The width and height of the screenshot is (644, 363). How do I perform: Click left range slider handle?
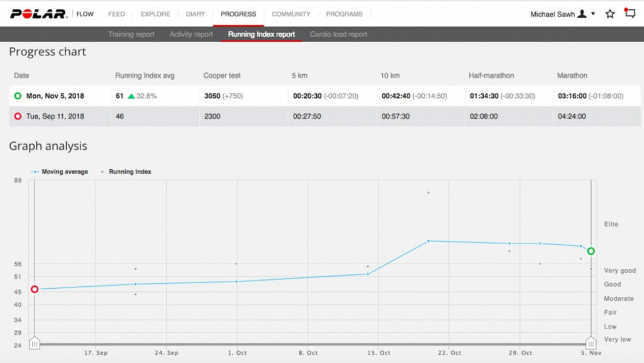pos(35,343)
